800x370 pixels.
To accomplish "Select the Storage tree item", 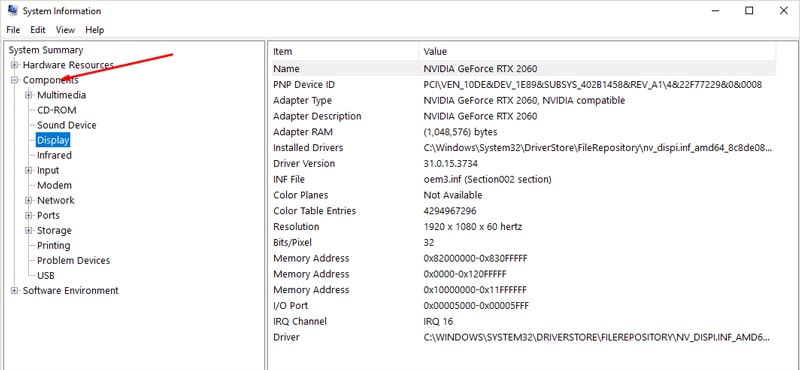I will tap(54, 230).
